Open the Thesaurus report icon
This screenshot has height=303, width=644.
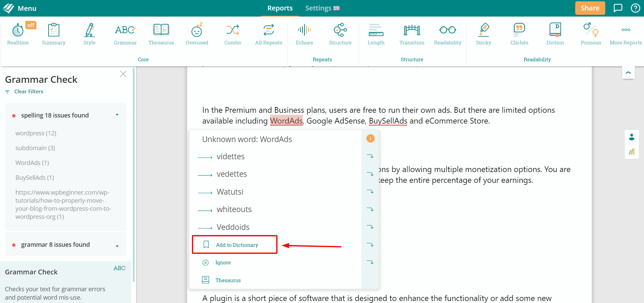coord(161,34)
